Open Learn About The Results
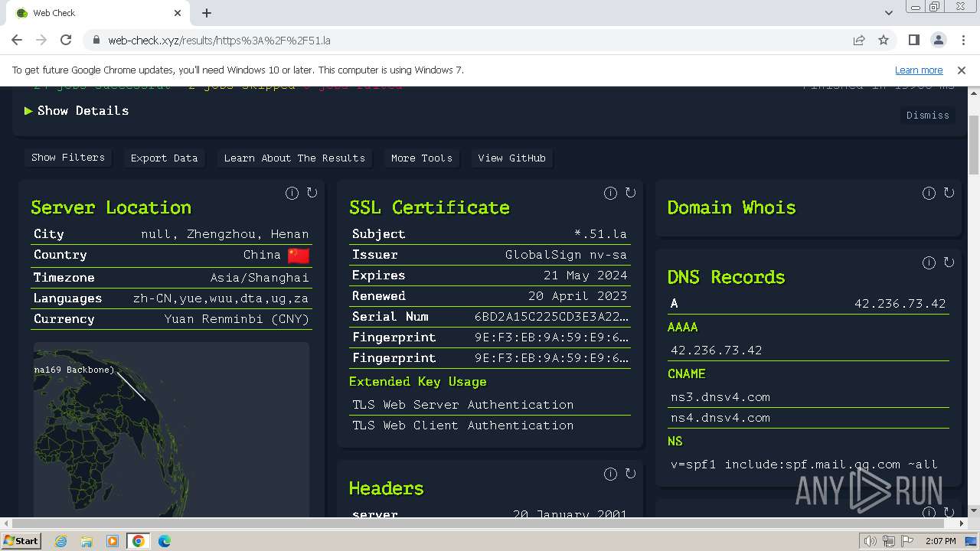980x551 pixels. pos(294,158)
